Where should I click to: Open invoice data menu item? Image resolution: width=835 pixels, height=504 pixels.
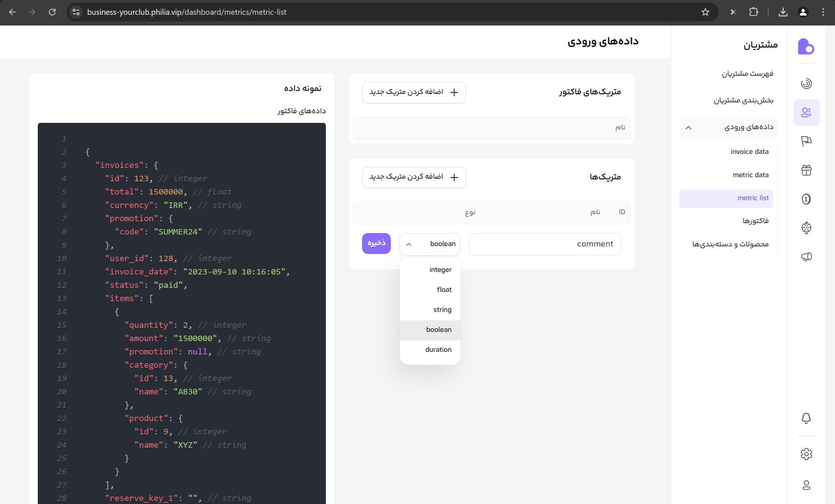click(749, 152)
